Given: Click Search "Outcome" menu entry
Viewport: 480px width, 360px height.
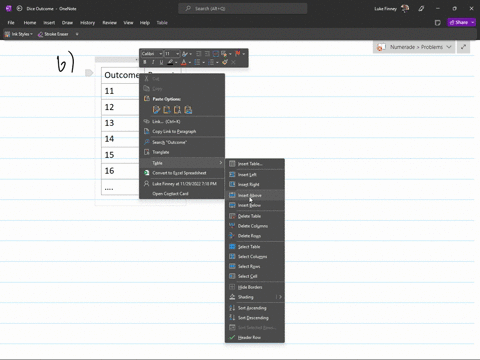Looking at the screenshot, I should (x=182, y=142).
